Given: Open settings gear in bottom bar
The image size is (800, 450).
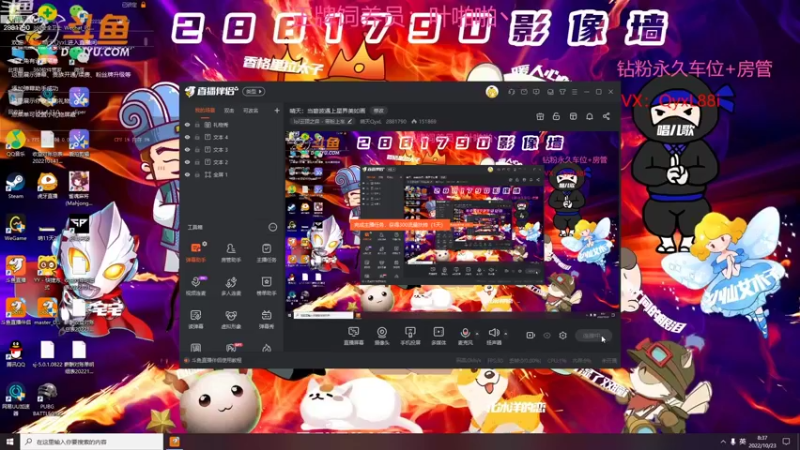Looking at the screenshot, I should click(x=562, y=335).
